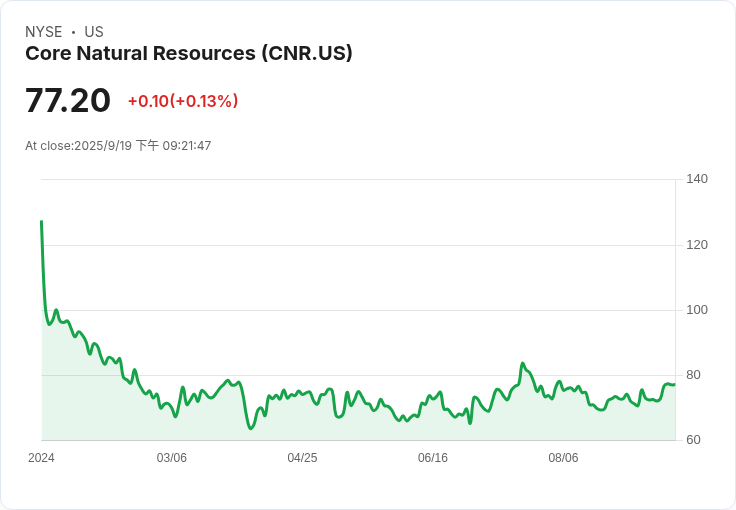Click the Core Natural Resources (CNR.US) title
This screenshot has height=510, width=736.
[x=189, y=53]
